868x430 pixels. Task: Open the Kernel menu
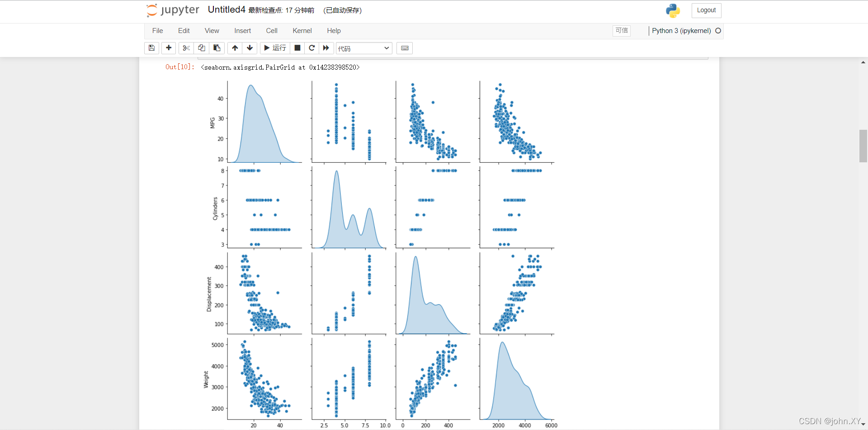[x=302, y=31]
